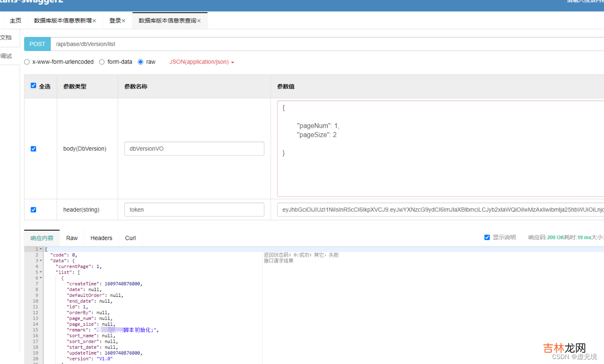
Task: Open the 主页 tab
Action: [15, 21]
